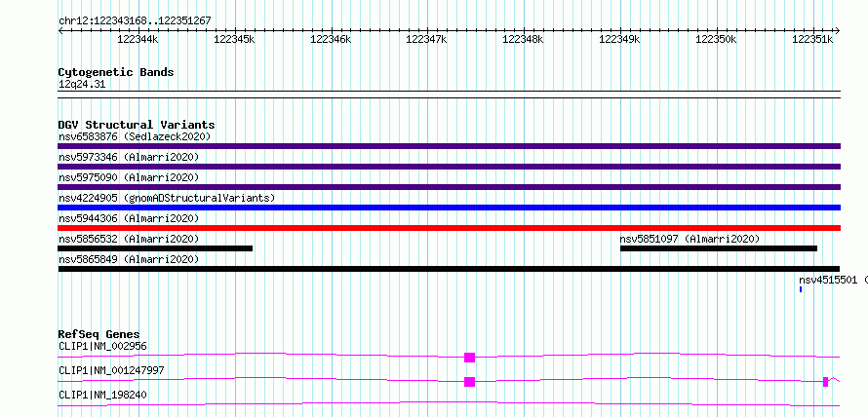Click the small blue nsv4515501 marker
This screenshot has width=868, height=417.
pyautogui.click(x=801, y=289)
